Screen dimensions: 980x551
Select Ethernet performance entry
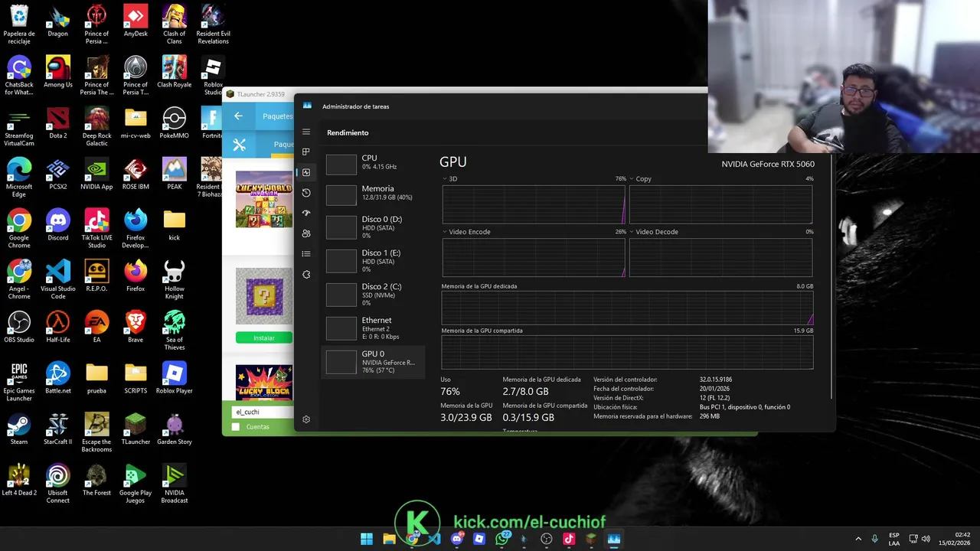coord(373,328)
